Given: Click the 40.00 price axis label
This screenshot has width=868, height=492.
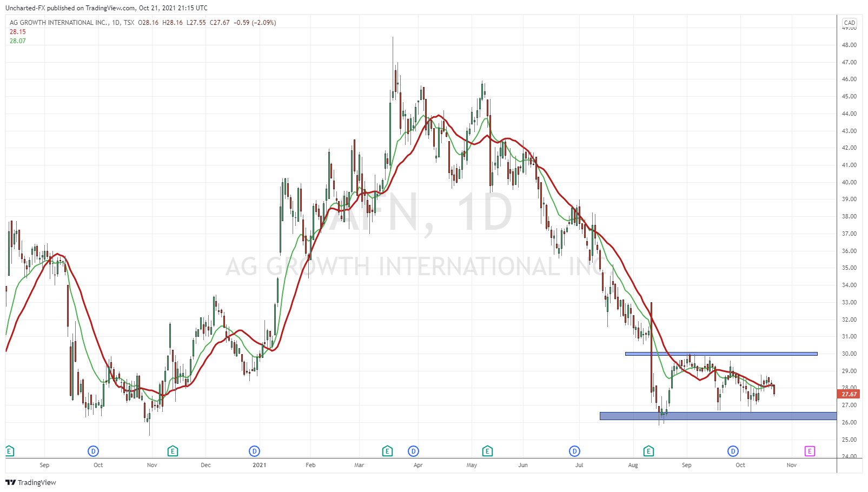Looking at the screenshot, I should pyautogui.click(x=849, y=182).
